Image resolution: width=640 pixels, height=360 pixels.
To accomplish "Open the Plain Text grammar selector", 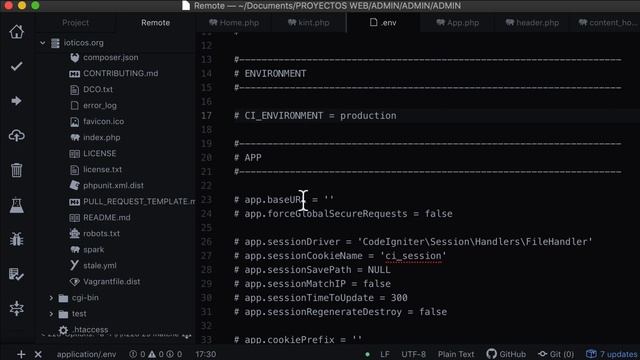I will click(456, 354).
